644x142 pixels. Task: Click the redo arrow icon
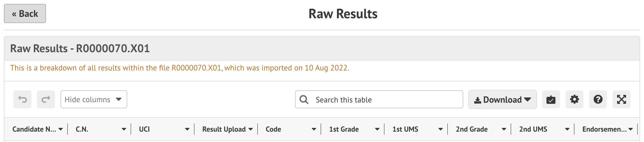[x=46, y=99]
